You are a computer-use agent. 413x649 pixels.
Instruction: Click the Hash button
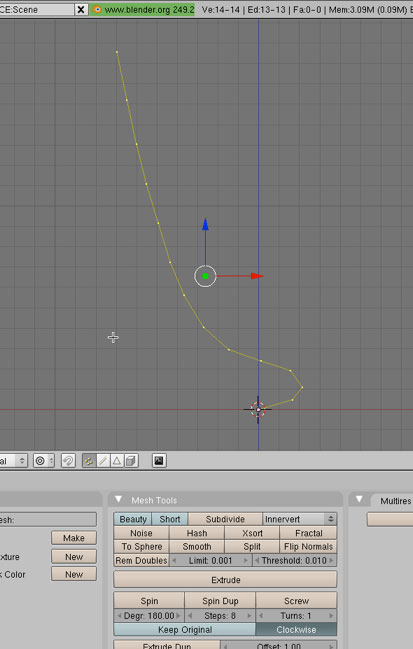point(197,533)
